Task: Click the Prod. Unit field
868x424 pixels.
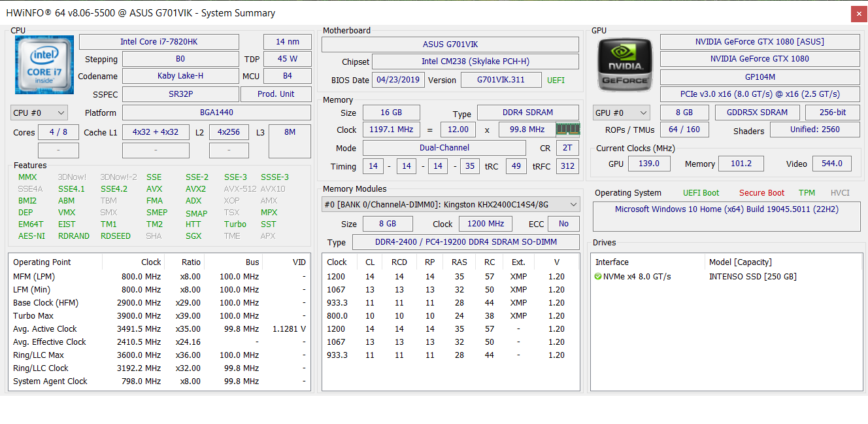Action: point(276,94)
